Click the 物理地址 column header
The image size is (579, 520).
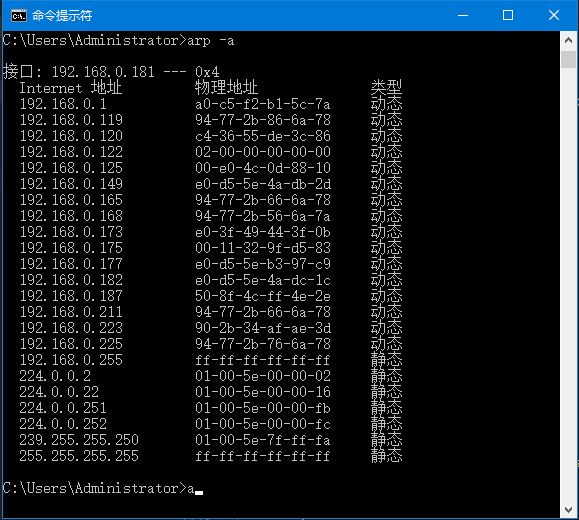click(226, 88)
